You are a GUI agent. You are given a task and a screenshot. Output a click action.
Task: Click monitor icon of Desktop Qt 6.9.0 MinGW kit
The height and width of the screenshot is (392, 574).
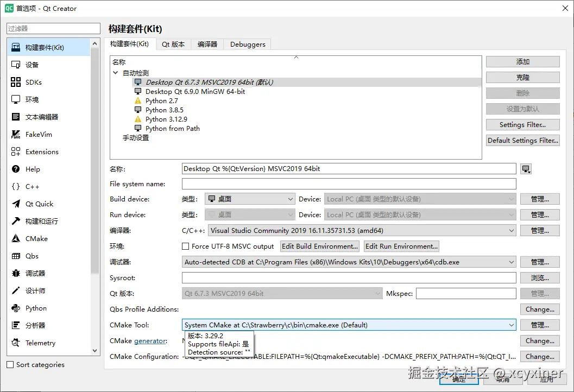138,92
